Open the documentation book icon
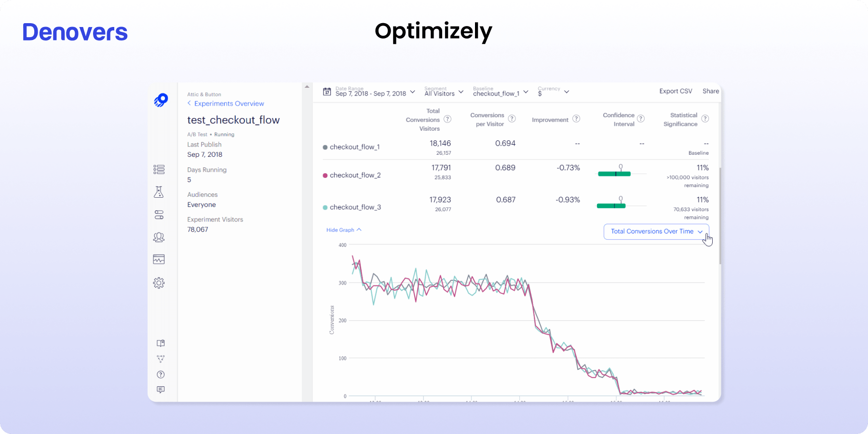Image resolution: width=868 pixels, height=434 pixels. [x=161, y=343]
